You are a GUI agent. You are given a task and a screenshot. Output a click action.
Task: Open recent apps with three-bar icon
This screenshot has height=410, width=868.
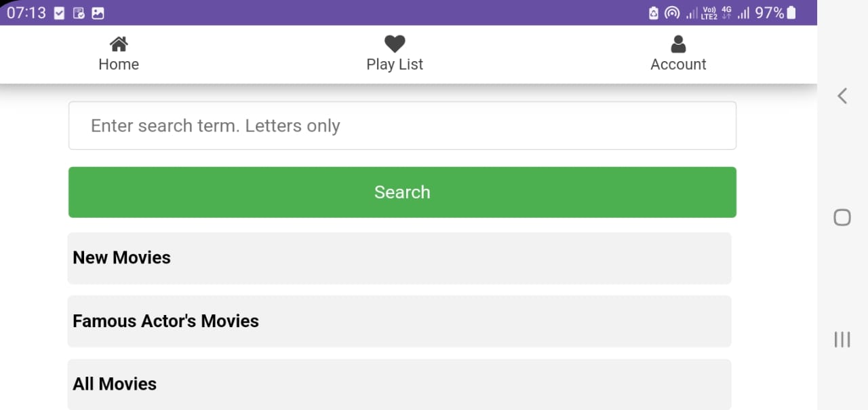tap(842, 339)
